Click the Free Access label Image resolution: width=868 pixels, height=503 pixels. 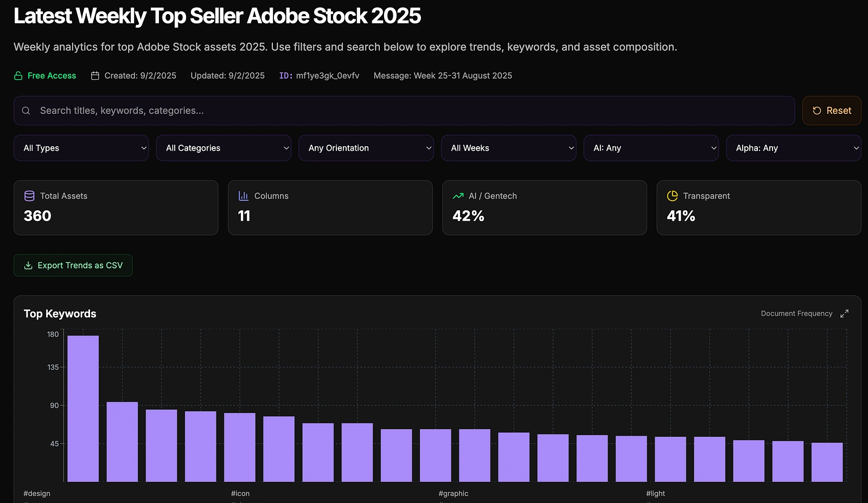(52, 76)
